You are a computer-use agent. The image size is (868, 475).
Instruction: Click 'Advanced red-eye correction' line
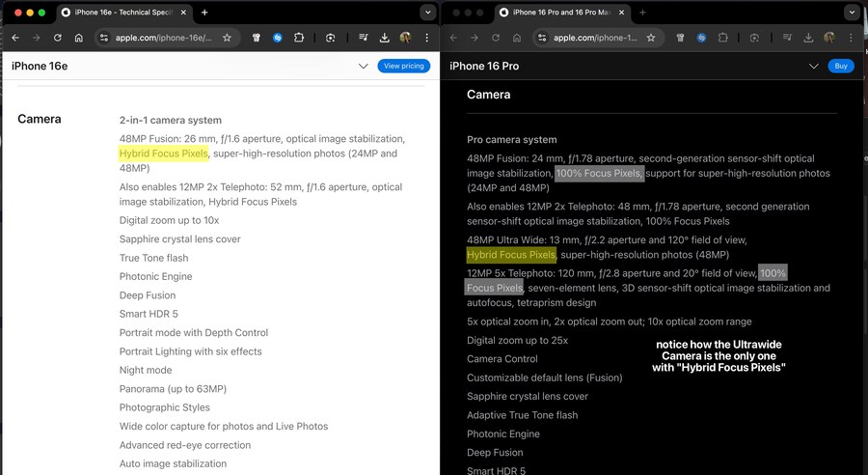coord(185,445)
